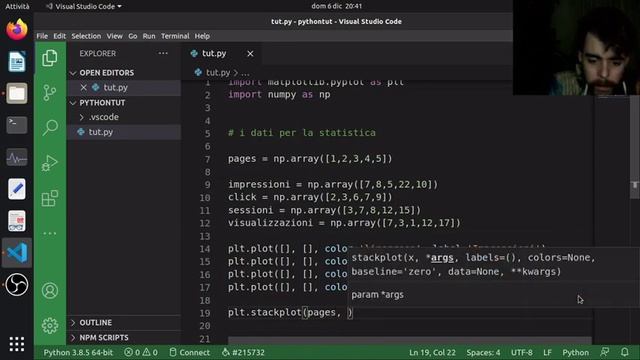Open the Accounts icon

(50, 291)
